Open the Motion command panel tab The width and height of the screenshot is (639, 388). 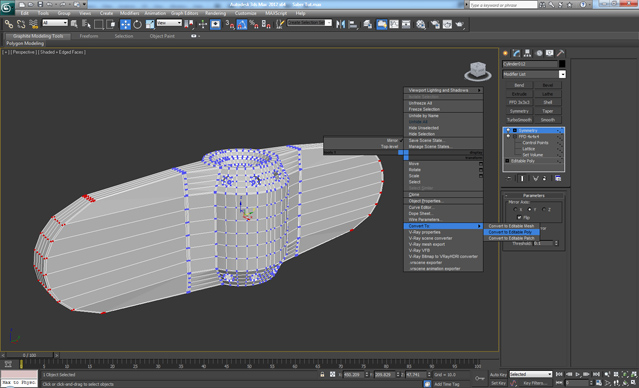tap(539, 53)
